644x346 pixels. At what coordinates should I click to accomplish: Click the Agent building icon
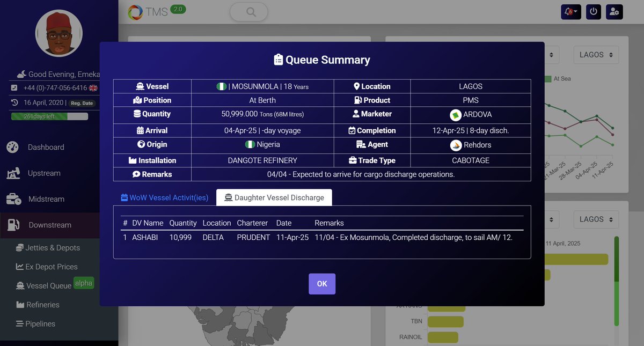[x=361, y=144]
